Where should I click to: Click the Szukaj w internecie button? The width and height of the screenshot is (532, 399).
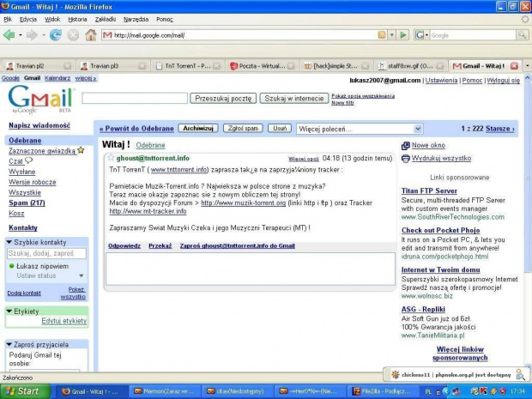tap(294, 99)
